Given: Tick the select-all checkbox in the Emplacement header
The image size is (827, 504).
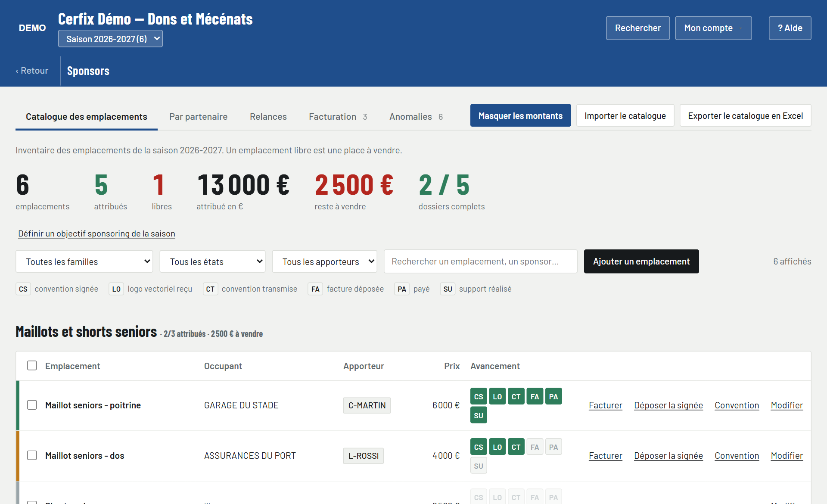Looking at the screenshot, I should (x=32, y=366).
